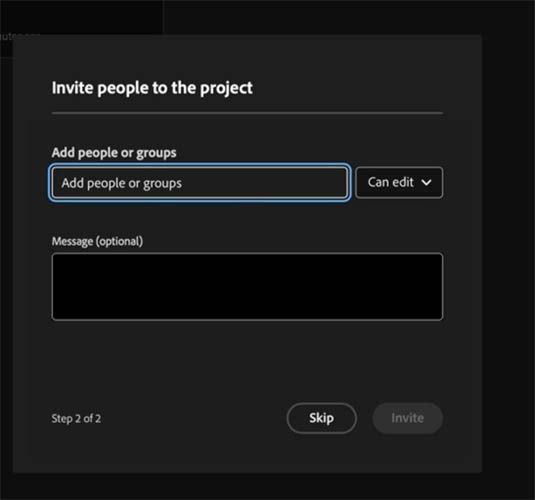The image size is (535, 500).
Task: Click the empty dialog area below the message box
Action: click(x=247, y=360)
